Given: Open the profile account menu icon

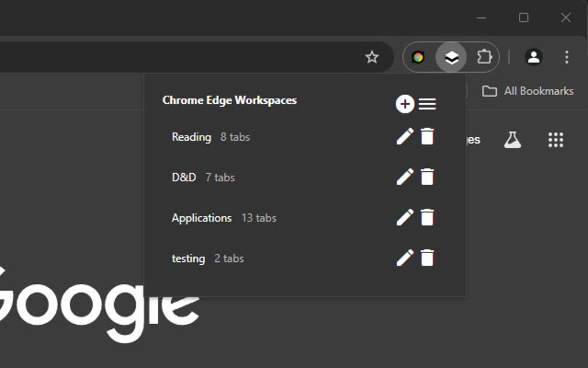Looking at the screenshot, I should pos(534,57).
